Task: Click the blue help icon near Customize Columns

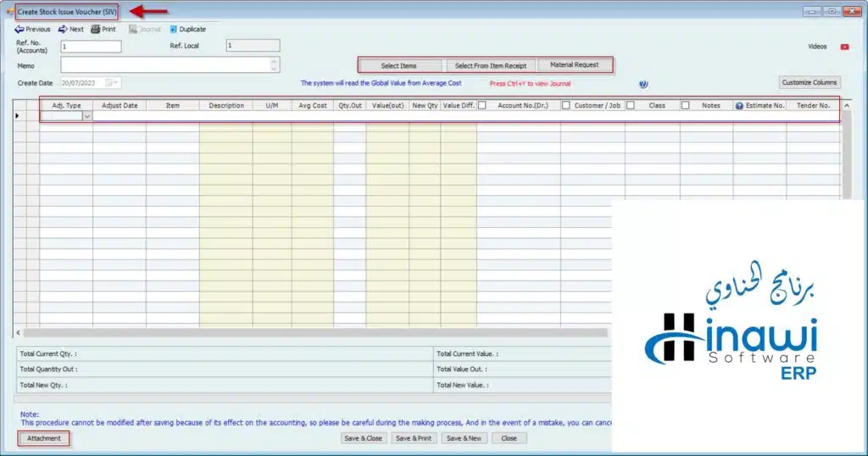Action: click(643, 84)
